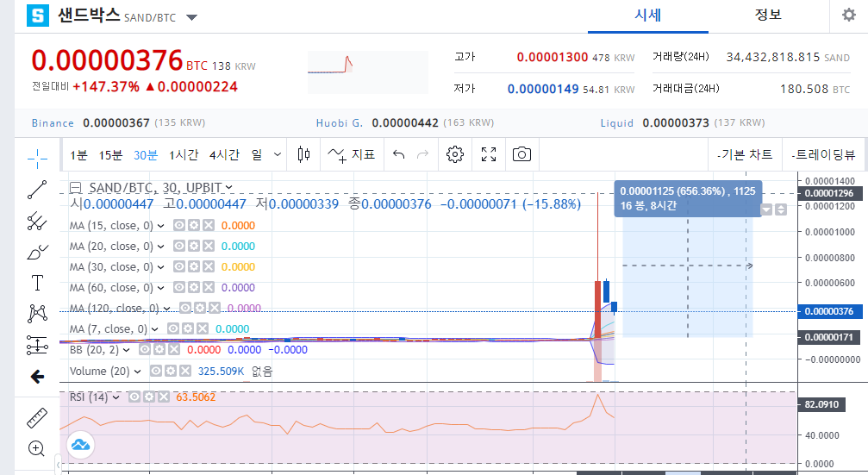
Task: Open settings for MA 30 indicator
Action: pos(194,267)
